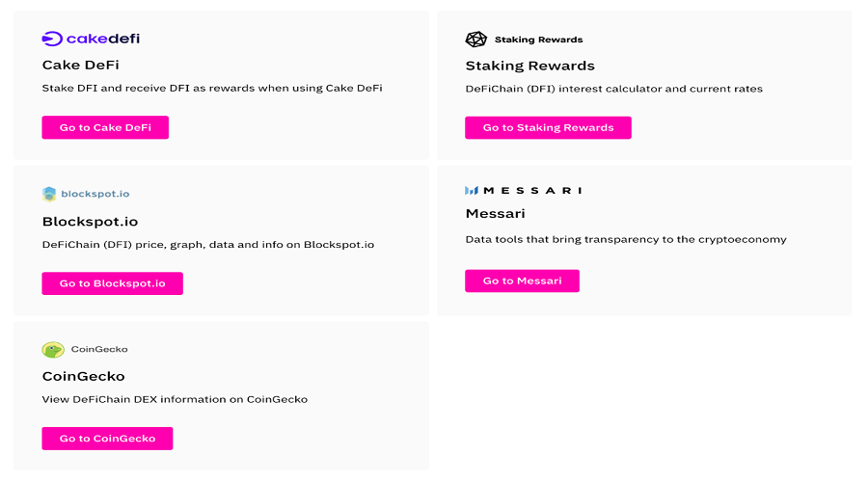Follow the Go to CoinGecko button
The height and width of the screenshot is (482, 868).
coord(107,439)
